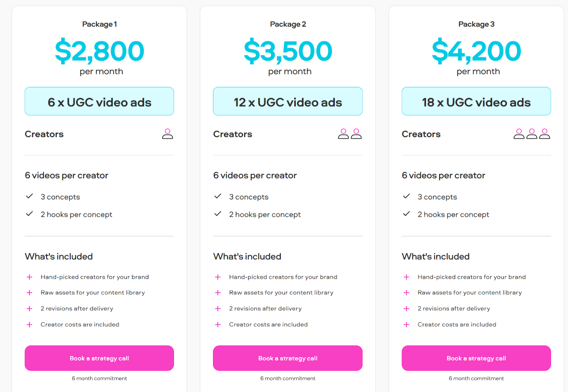Click the checkmark beside Package 1 '3 concepts'
Viewport: 568px width, 392px height.
coord(29,196)
